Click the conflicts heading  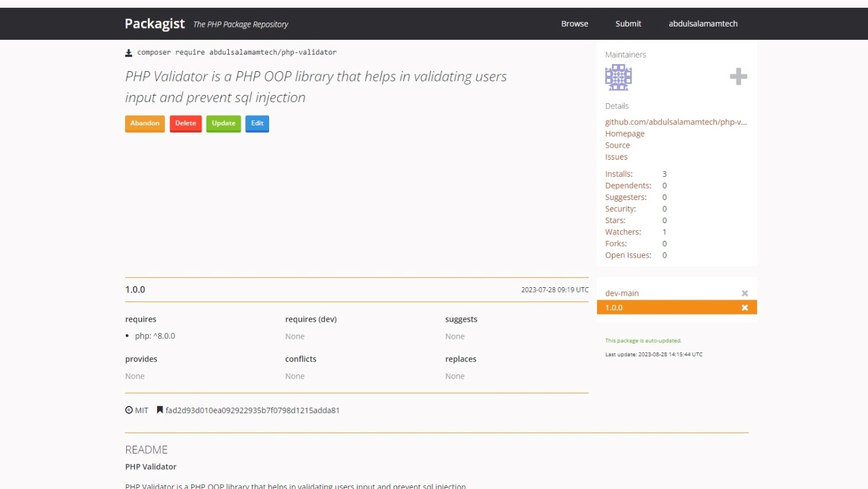(301, 359)
